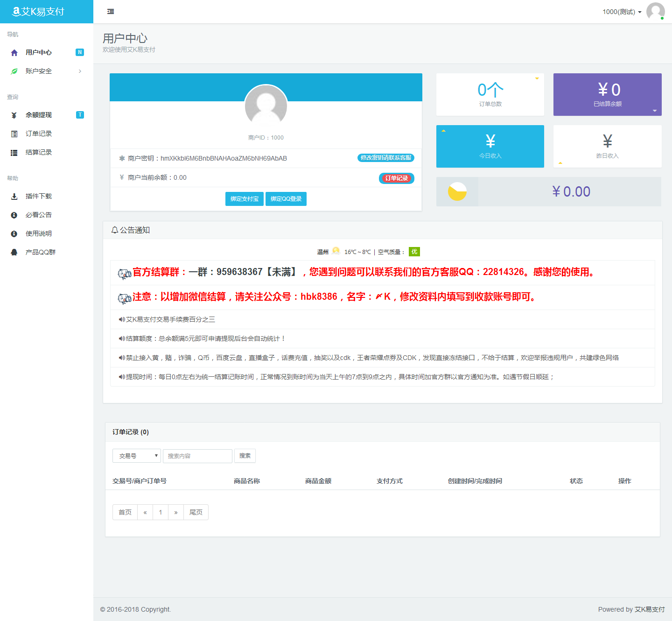Click the leaf icon beside 账户安全
Screen dimensions: 672x621
pyautogui.click(x=14, y=71)
